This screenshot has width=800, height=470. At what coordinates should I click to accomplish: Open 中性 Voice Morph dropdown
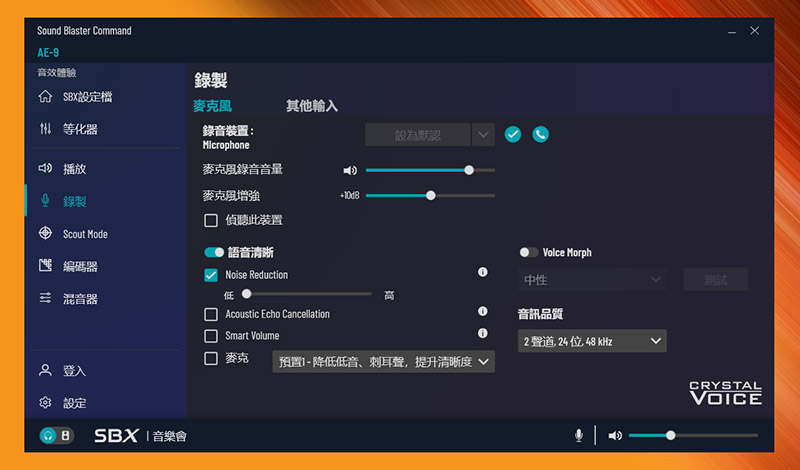(592, 280)
